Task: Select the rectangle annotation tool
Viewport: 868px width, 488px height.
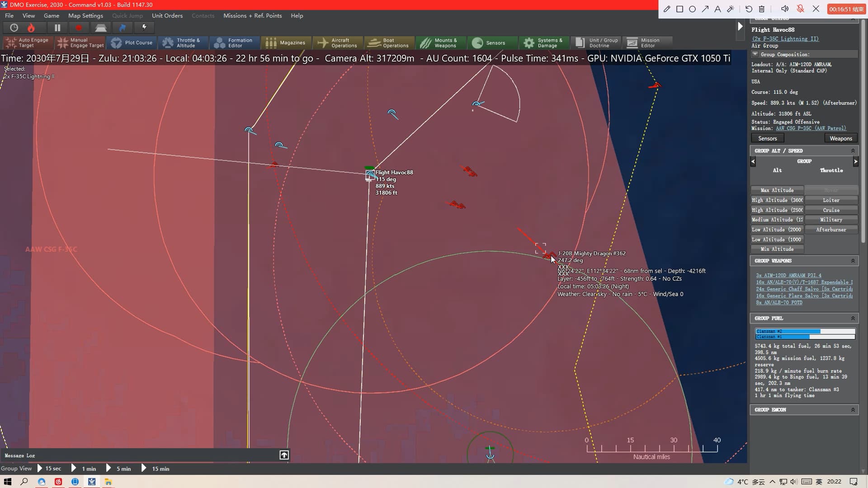Action: [x=679, y=9]
